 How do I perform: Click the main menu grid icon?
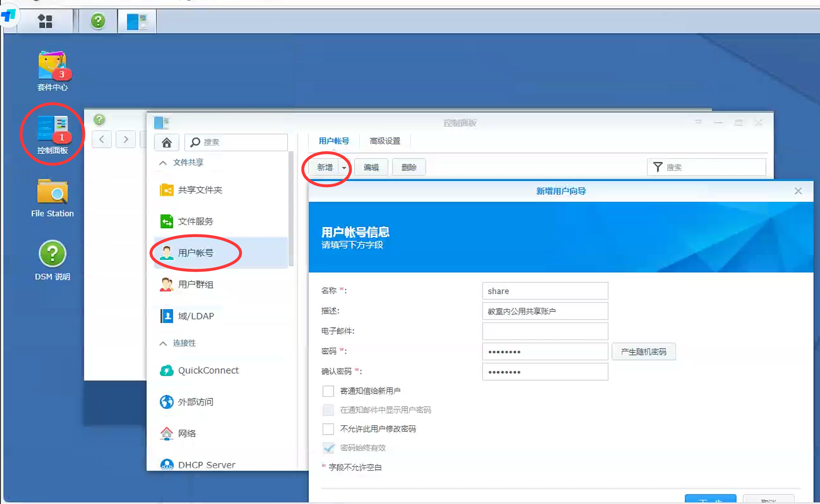click(45, 21)
